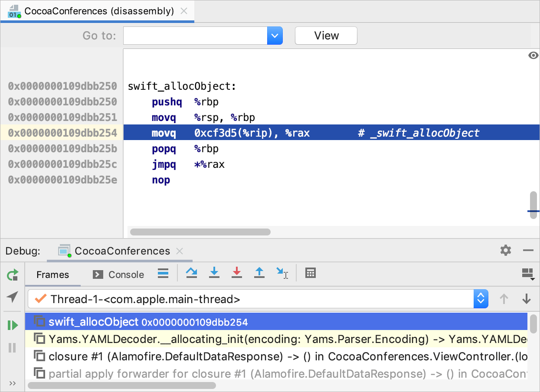
Task: Click the Force Step Into icon
Action: point(236,273)
